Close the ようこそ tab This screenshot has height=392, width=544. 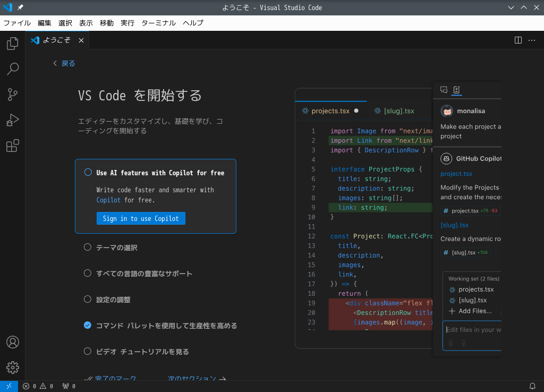pyautogui.click(x=81, y=40)
